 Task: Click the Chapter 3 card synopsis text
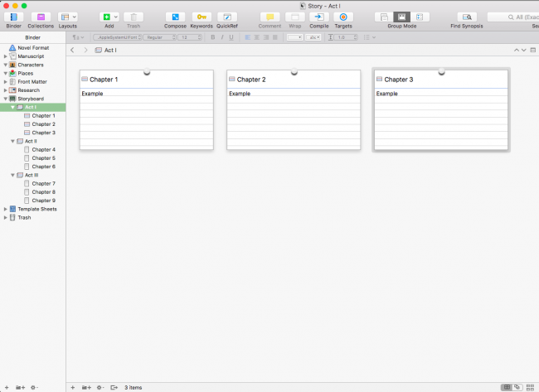(387, 94)
